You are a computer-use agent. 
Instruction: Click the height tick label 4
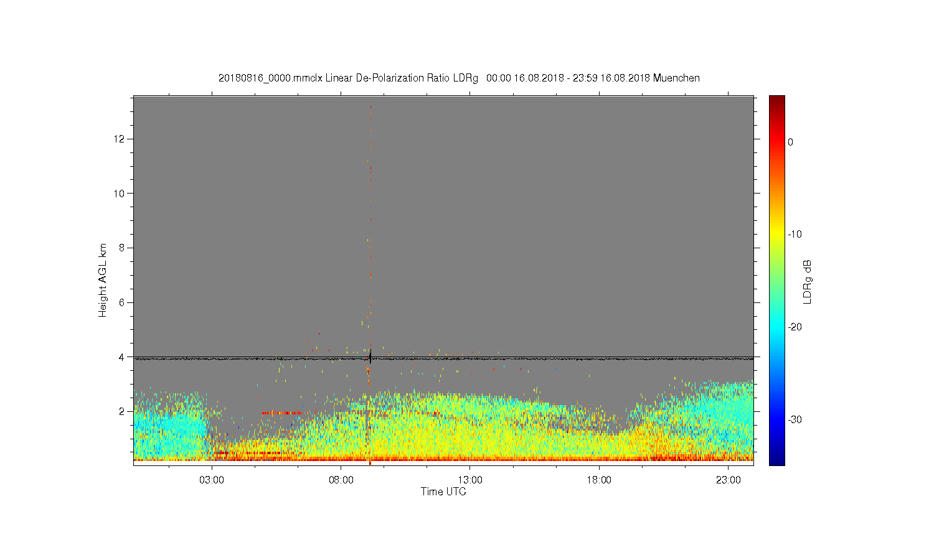coord(123,357)
